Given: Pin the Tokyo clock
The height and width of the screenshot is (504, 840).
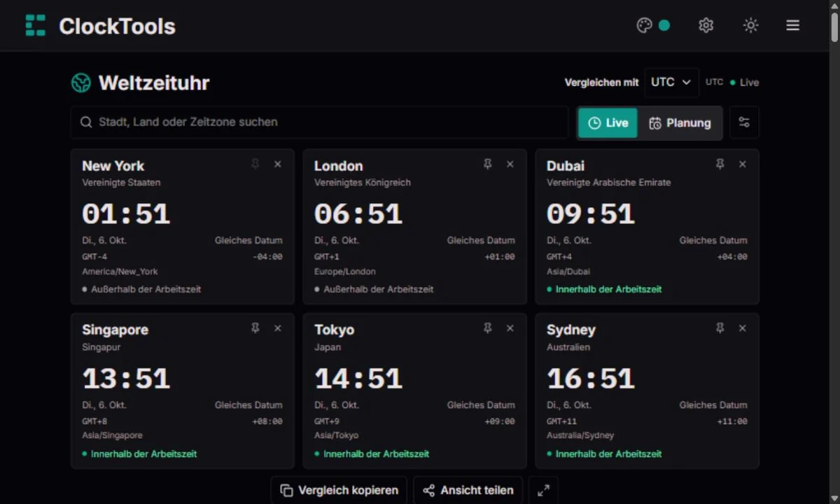Looking at the screenshot, I should click(x=488, y=328).
